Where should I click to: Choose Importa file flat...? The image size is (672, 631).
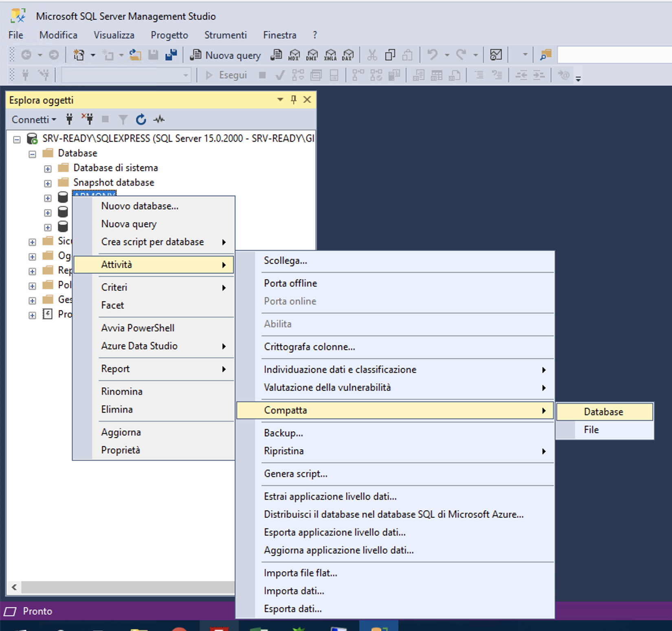pyautogui.click(x=395, y=573)
